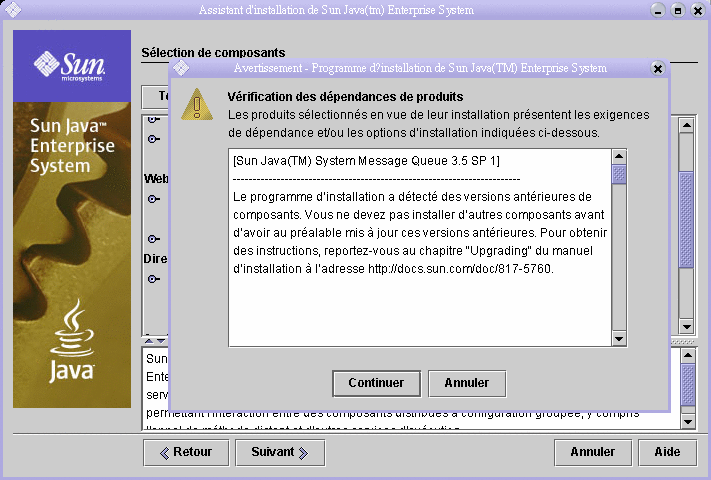Image resolution: width=711 pixels, height=480 pixels.
Task: Click the description pane scrollbar thumb
Action: point(688,385)
